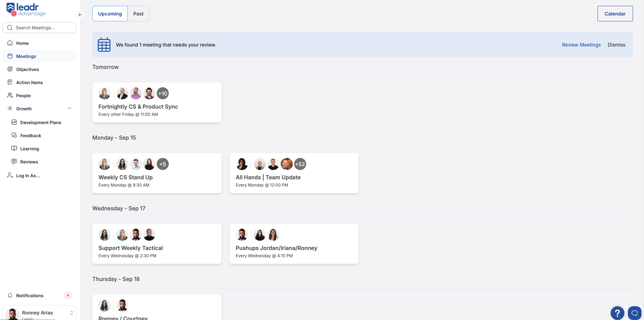Click the Notifications bell icon
Screen dimensions: 644x320
10,296
